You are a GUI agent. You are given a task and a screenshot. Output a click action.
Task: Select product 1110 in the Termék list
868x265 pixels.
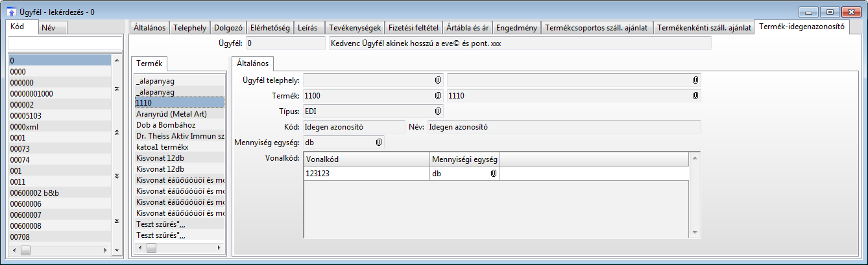pyautogui.click(x=180, y=102)
